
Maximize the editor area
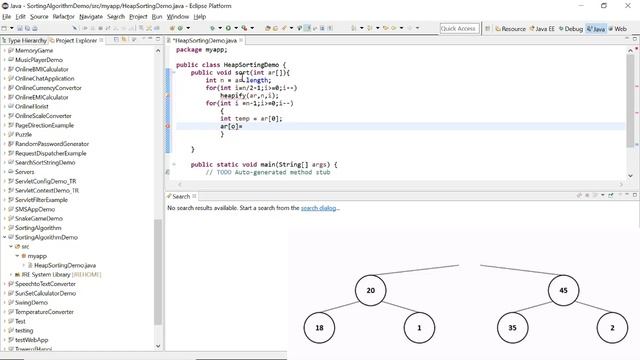click(635, 39)
